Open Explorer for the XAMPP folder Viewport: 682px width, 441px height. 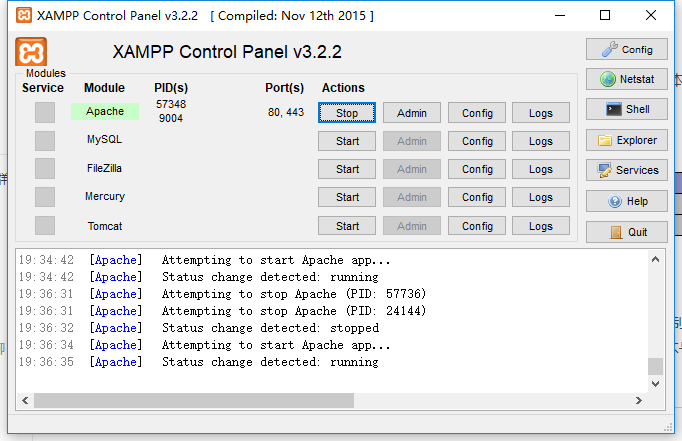click(x=626, y=140)
